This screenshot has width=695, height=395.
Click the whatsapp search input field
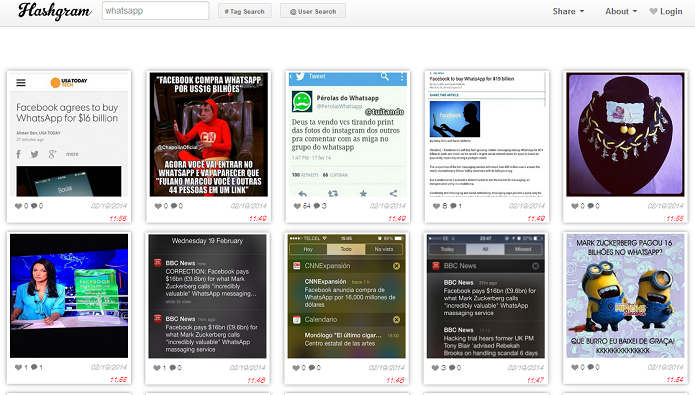pyautogui.click(x=156, y=11)
